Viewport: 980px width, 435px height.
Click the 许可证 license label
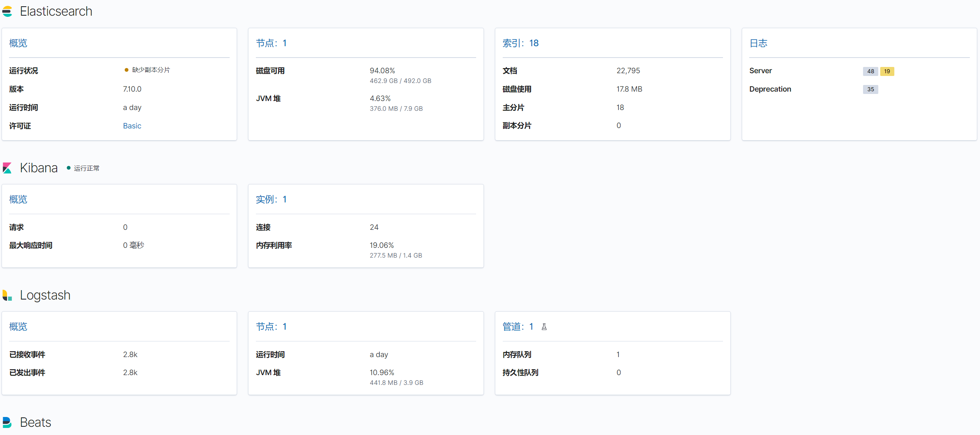pyautogui.click(x=20, y=126)
